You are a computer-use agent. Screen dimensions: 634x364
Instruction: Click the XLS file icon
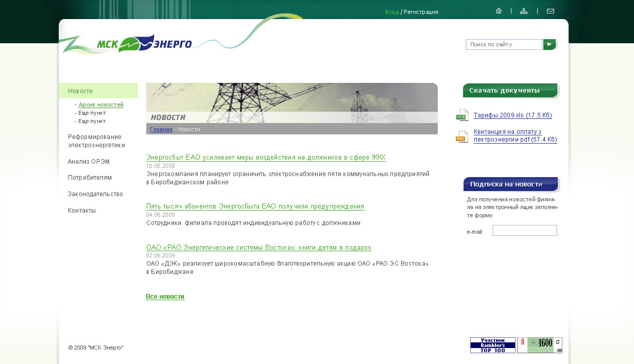[x=462, y=115]
